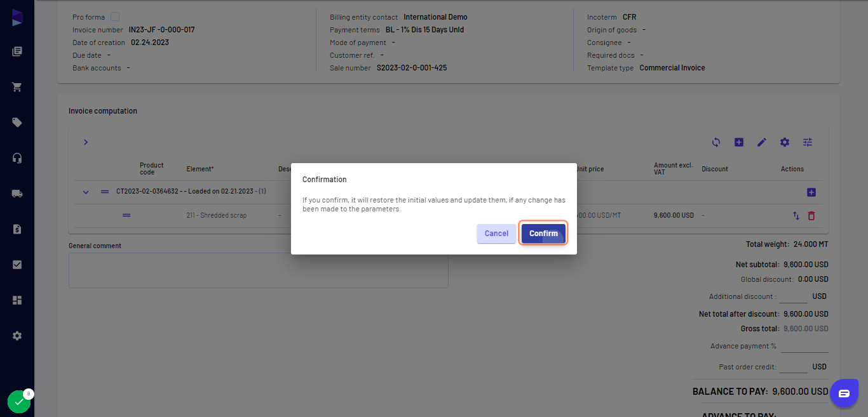Screen dimensions: 868x417
Task: Click the Discount column header
Action: click(x=715, y=169)
